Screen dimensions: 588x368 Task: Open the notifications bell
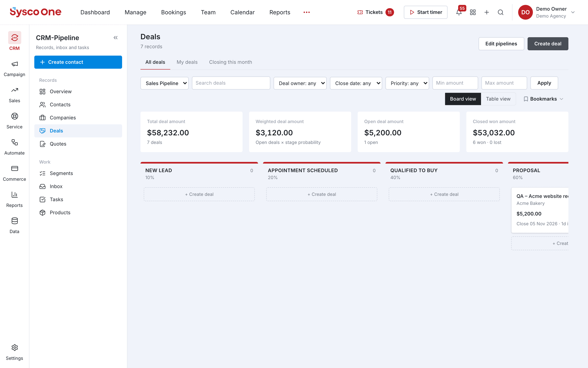coord(459,12)
